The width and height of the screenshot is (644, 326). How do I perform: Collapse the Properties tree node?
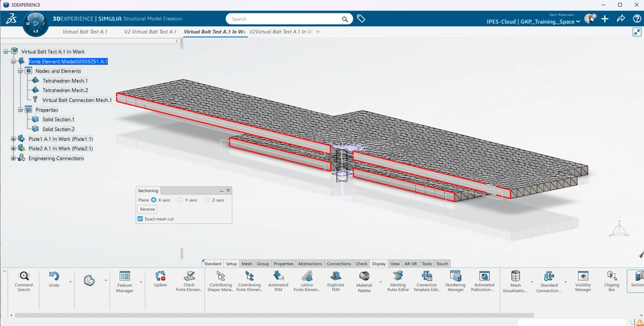(x=20, y=109)
